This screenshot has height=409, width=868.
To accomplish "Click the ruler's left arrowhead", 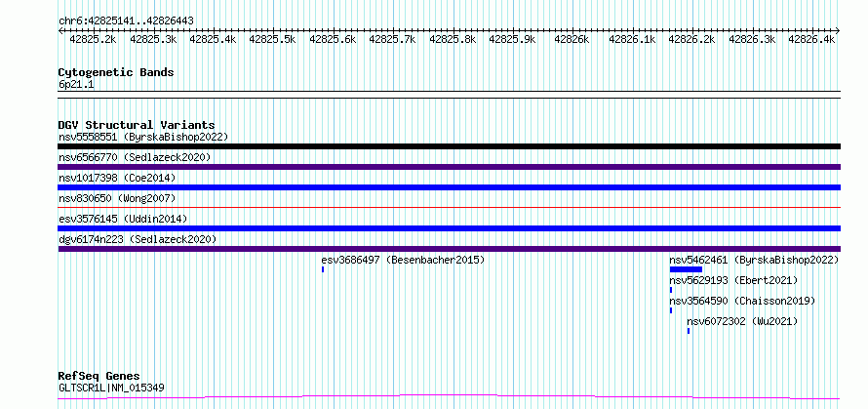I will [60, 30].
